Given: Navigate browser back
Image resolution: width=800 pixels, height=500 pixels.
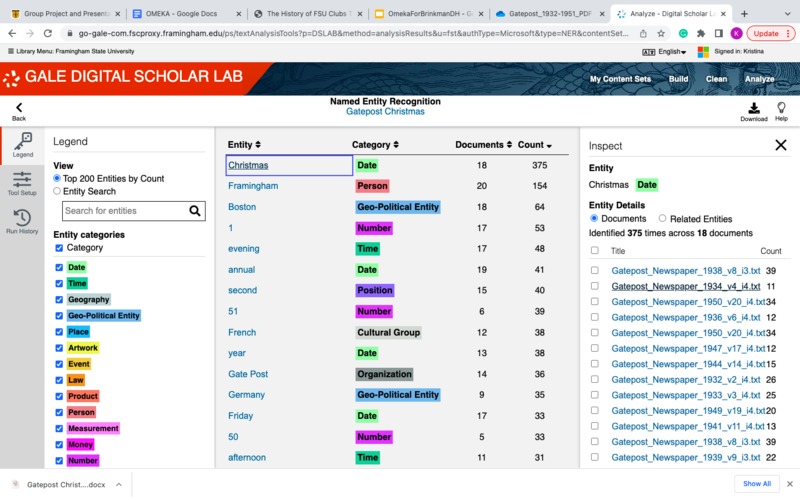Looking at the screenshot, I should click(12, 33).
